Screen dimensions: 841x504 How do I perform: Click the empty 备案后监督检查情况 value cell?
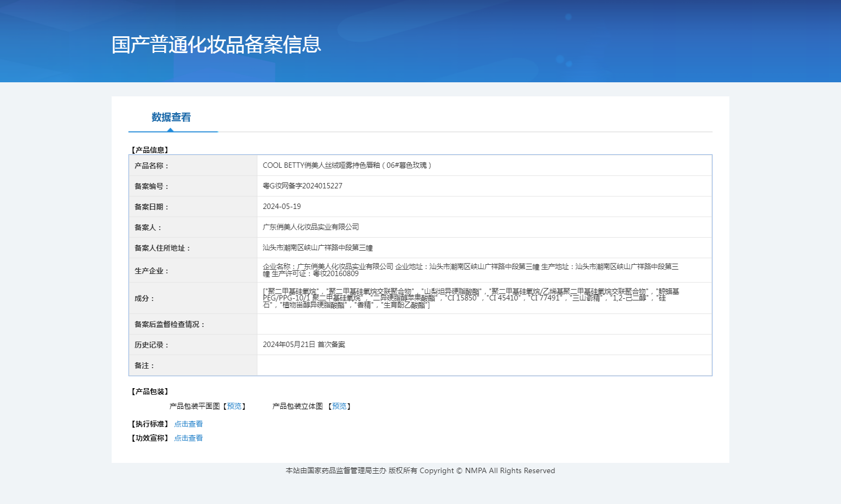[484, 324]
